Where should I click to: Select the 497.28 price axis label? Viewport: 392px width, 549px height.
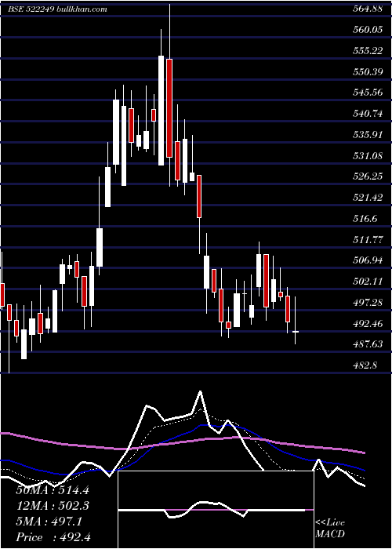click(x=367, y=303)
